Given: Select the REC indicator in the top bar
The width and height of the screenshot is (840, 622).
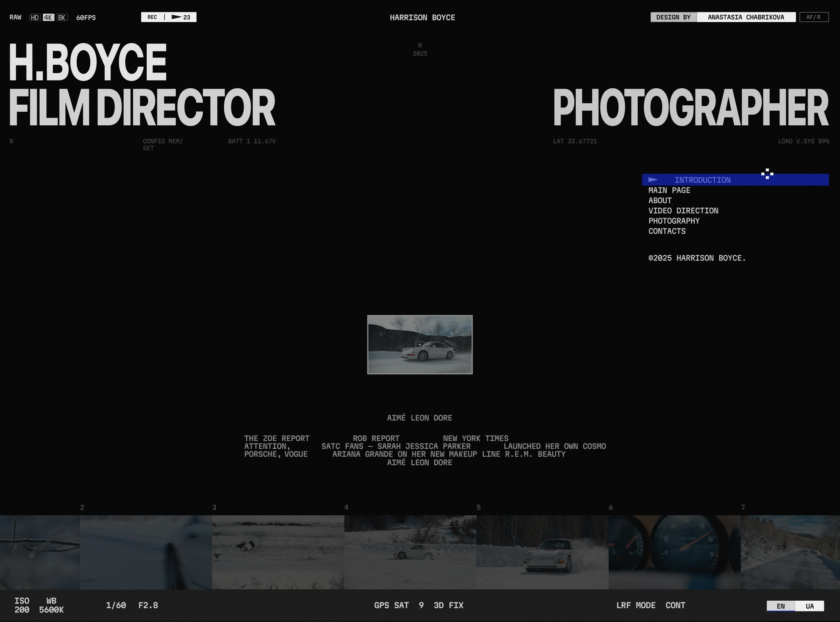Looking at the screenshot, I should coord(152,17).
